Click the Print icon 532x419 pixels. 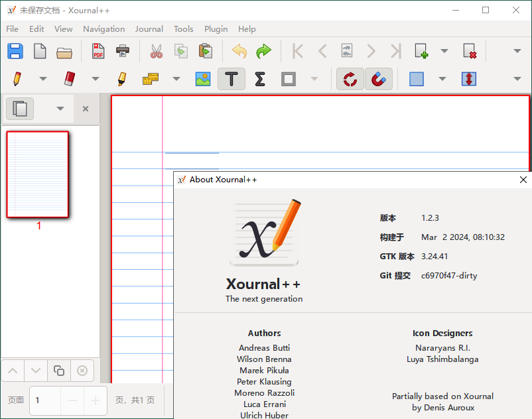[123, 51]
